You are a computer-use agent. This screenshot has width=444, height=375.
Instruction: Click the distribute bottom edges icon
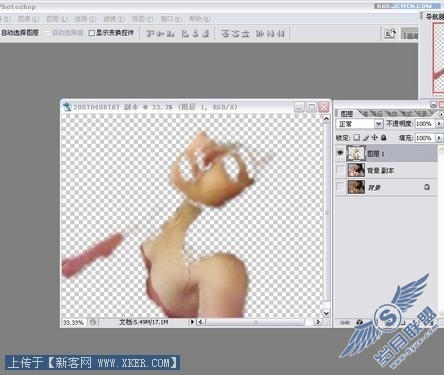245,33
